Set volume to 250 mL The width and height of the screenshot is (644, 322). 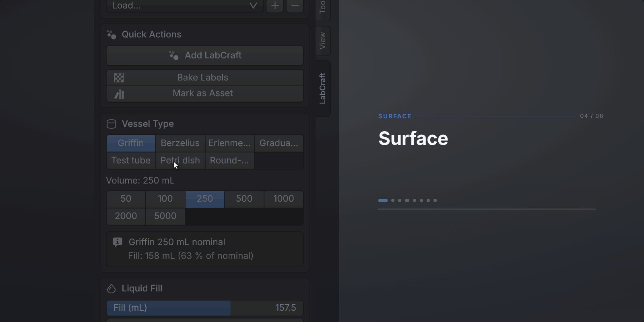pos(205,199)
